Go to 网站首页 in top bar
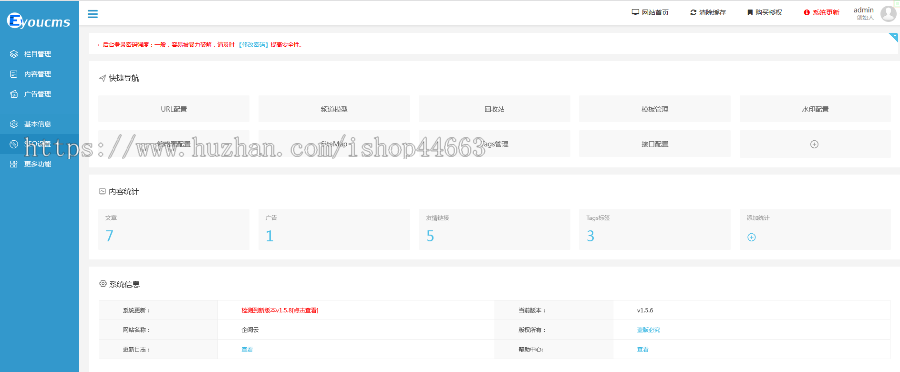This screenshot has height=372, width=900. pos(650,12)
